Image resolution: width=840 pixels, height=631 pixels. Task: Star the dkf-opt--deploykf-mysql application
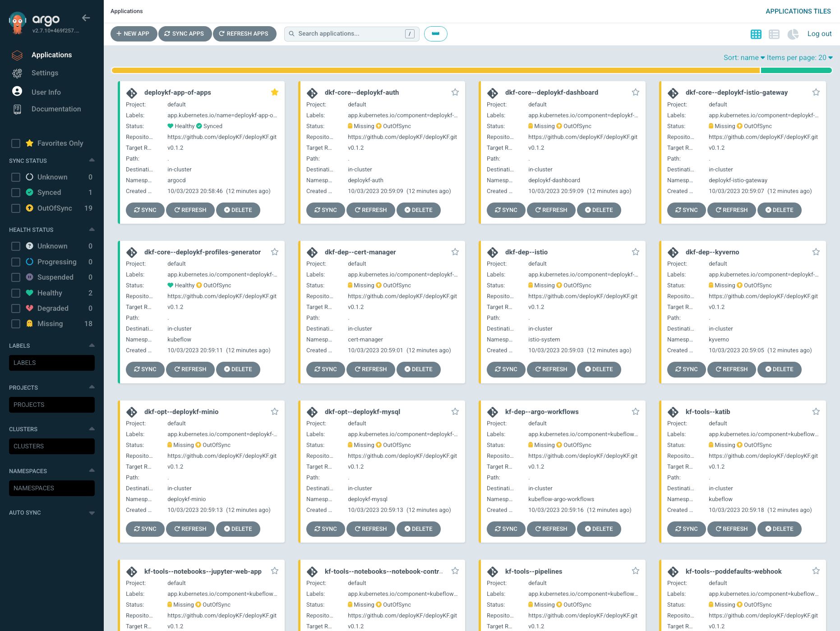(x=455, y=412)
